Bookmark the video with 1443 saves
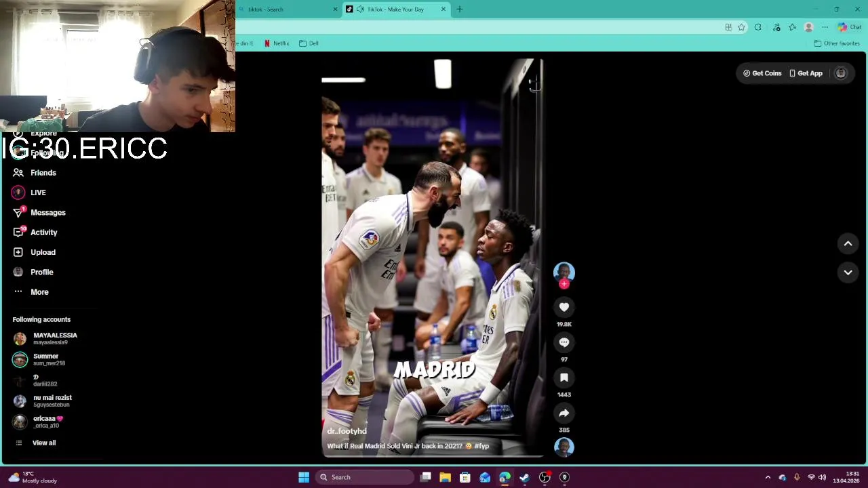 564,378
